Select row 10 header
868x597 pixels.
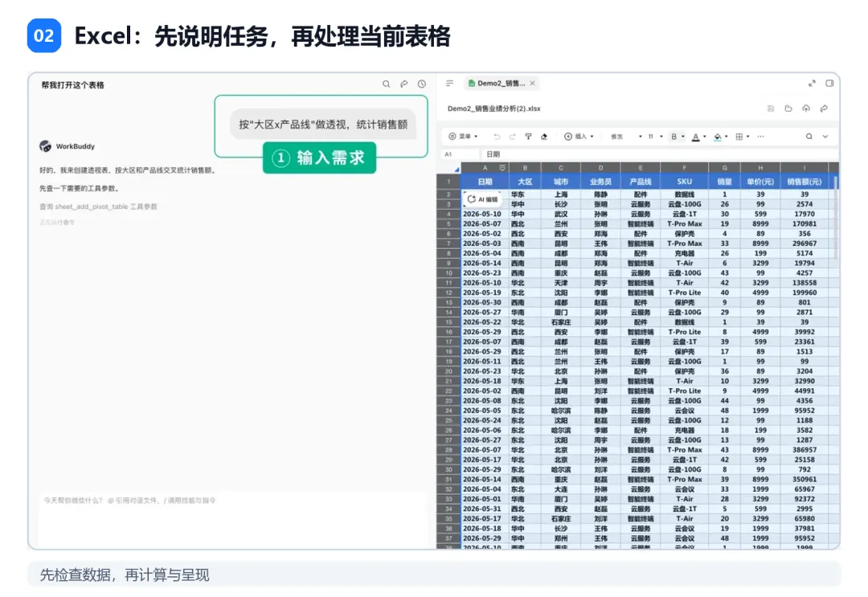click(449, 272)
